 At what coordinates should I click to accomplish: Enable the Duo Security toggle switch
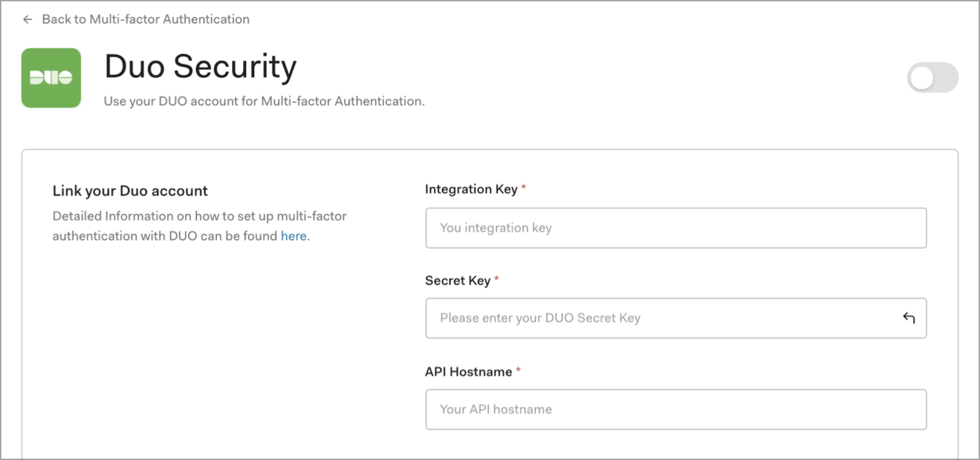(x=933, y=77)
